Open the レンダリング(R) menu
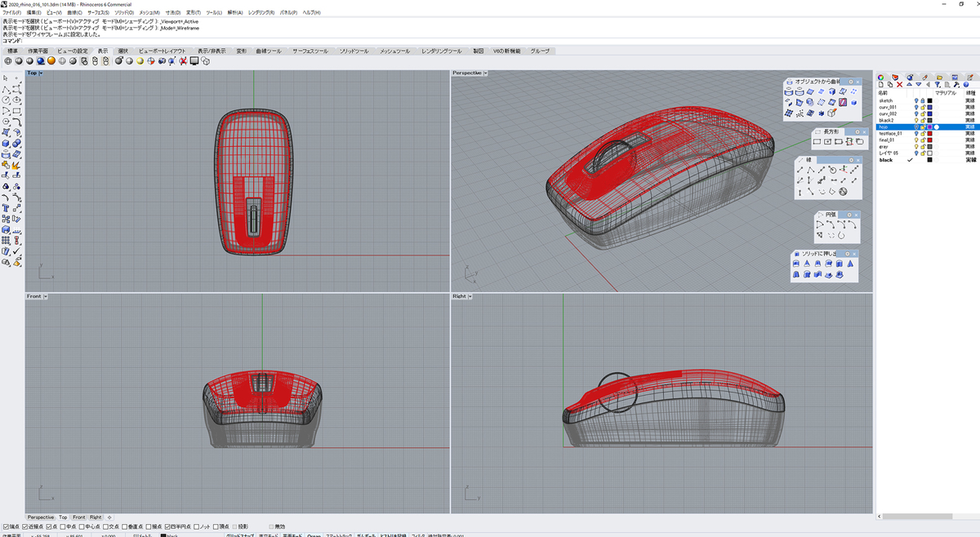The width and height of the screenshot is (980, 537). point(262,13)
